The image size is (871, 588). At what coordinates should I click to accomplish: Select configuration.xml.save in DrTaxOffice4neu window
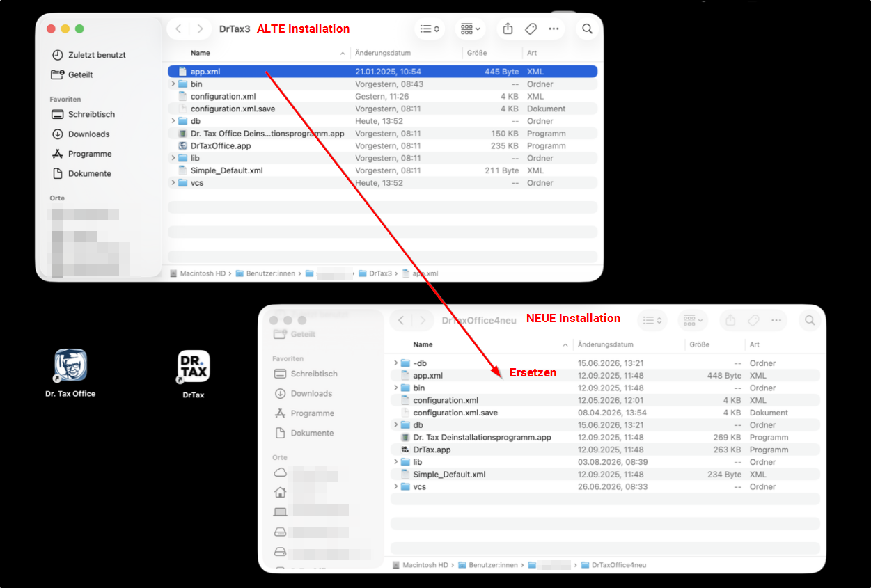(x=605, y=413)
